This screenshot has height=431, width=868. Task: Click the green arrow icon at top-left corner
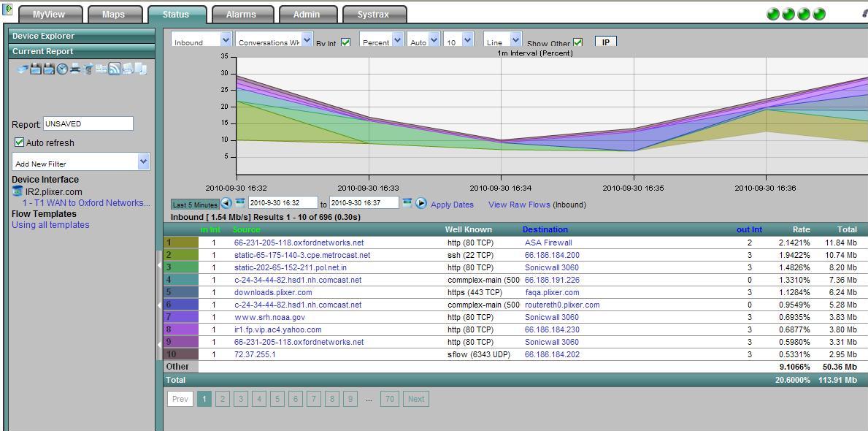click(7, 9)
